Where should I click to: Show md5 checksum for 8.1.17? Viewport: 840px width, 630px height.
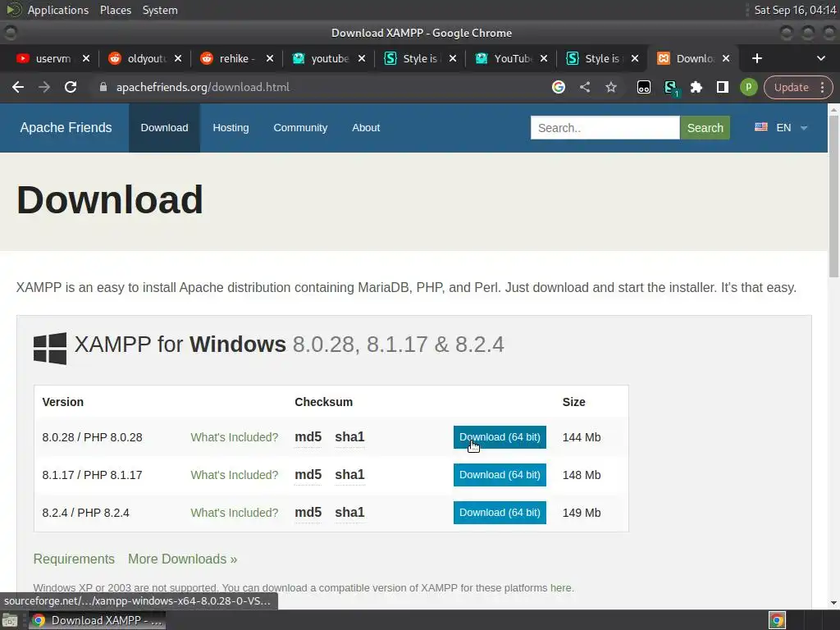click(308, 475)
